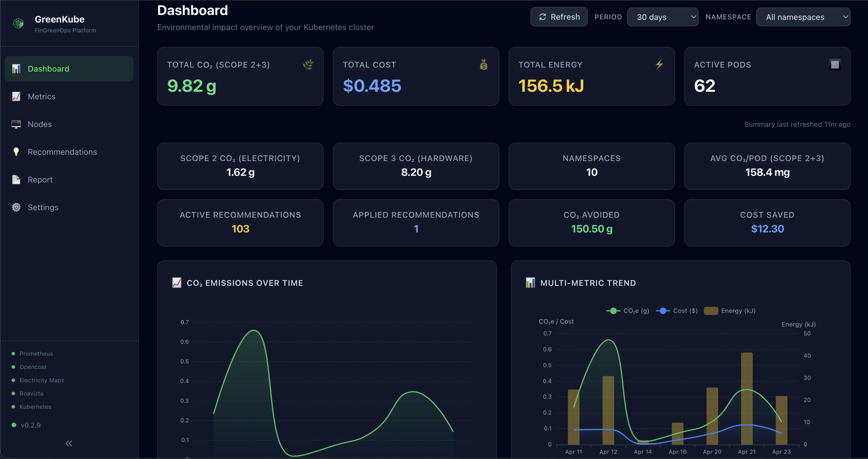Screen dimensions: 868x459
Task: Click the Recommendations lightbulb icon
Action: (16, 152)
